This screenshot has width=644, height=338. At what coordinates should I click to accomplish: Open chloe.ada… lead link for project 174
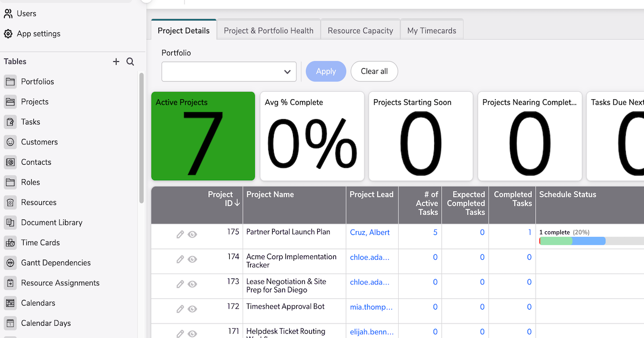370,257
